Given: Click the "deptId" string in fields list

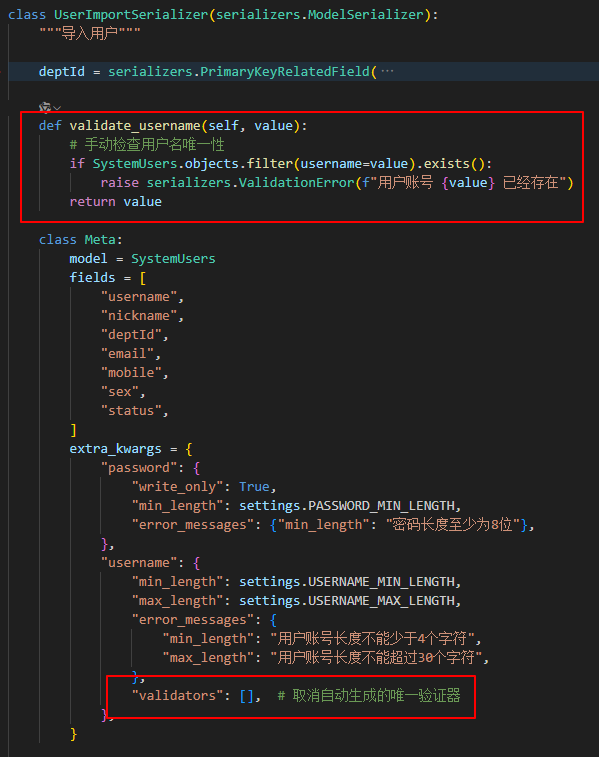Looking at the screenshot, I should [131, 335].
